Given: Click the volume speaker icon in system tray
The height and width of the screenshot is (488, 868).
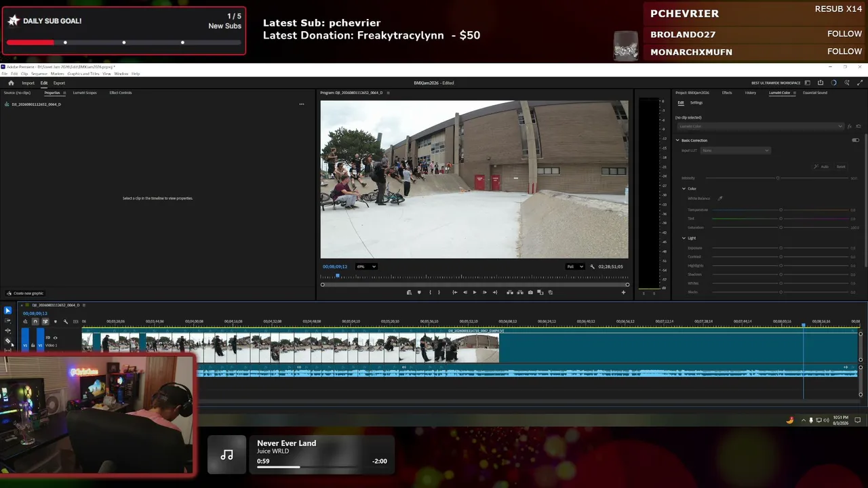Looking at the screenshot, I should [827, 420].
